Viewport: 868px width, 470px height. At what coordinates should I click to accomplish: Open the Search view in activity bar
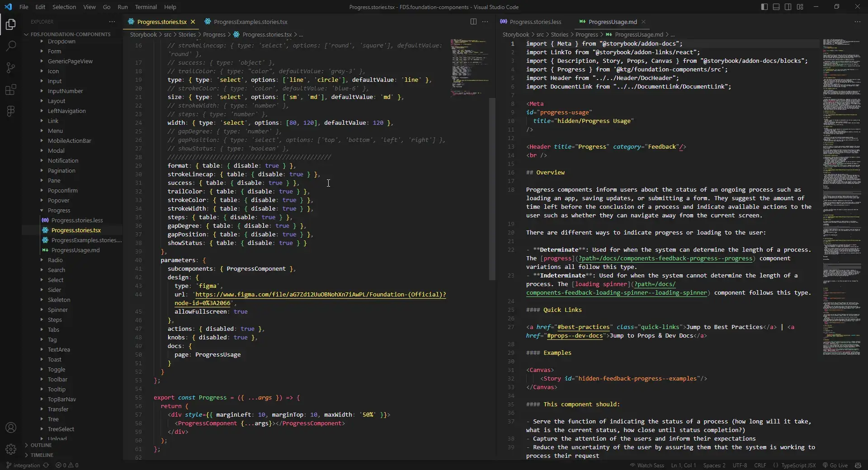tap(11, 46)
